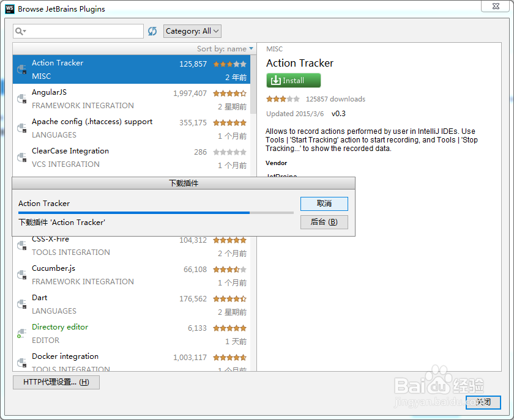The image size is (514, 420).
Task: Click the Apache config plugin icon
Action: pos(22,128)
